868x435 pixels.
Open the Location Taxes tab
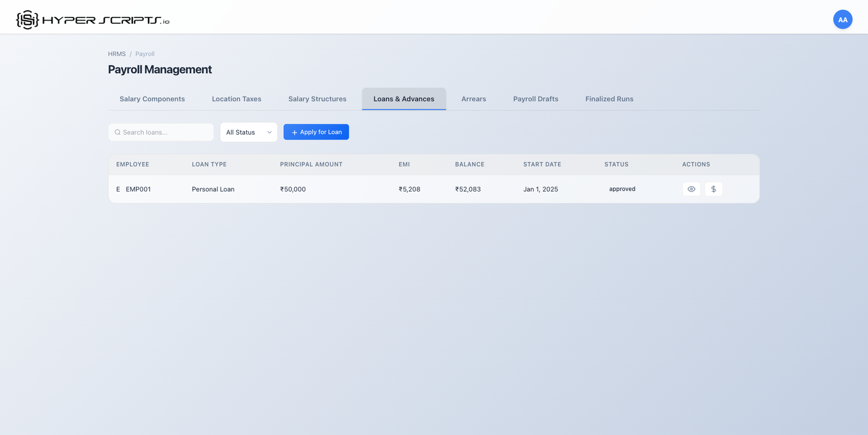pyautogui.click(x=237, y=99)
